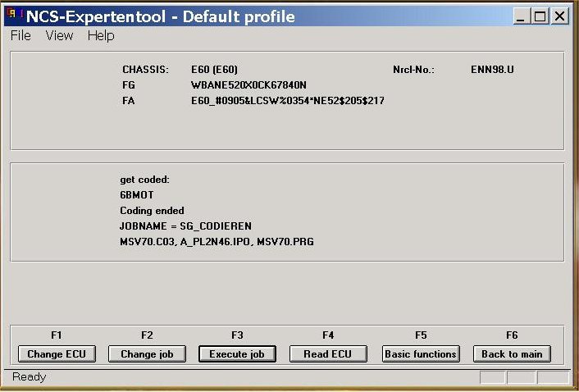Go Back to main
Viewport: 579px width, 392px height.
coord(512,354)
